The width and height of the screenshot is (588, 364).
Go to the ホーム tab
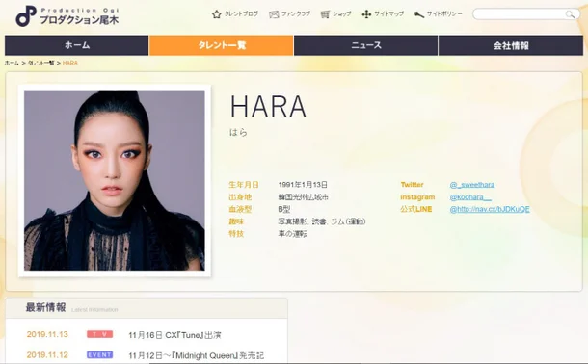[x=76, y=45]
